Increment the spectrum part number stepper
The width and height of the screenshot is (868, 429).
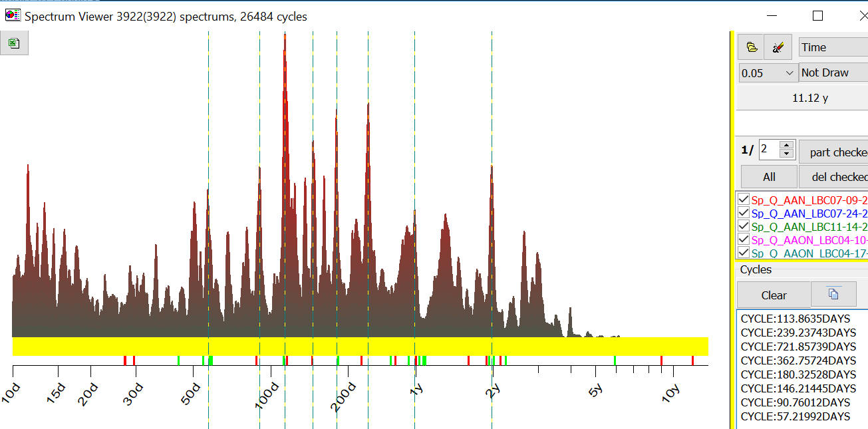click(786, 145)
